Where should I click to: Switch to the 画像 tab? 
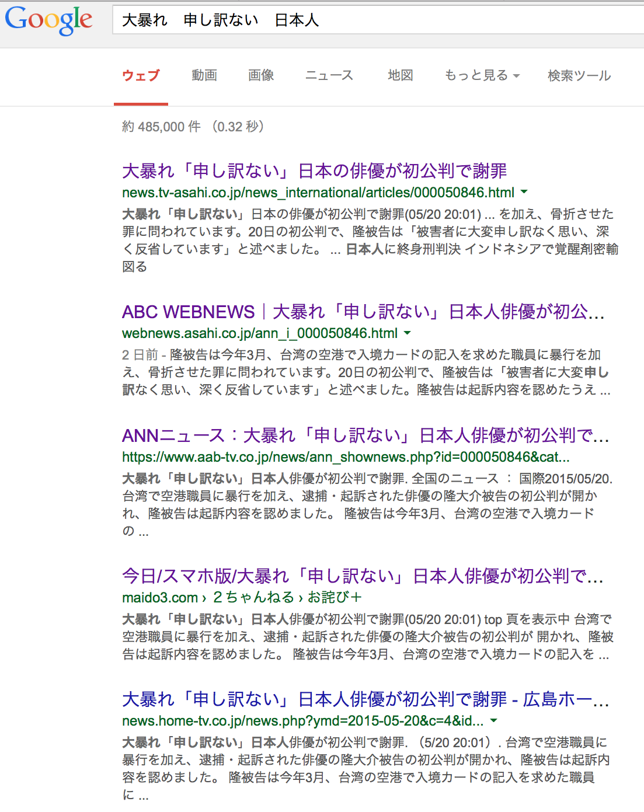click(x=261, y=75)
